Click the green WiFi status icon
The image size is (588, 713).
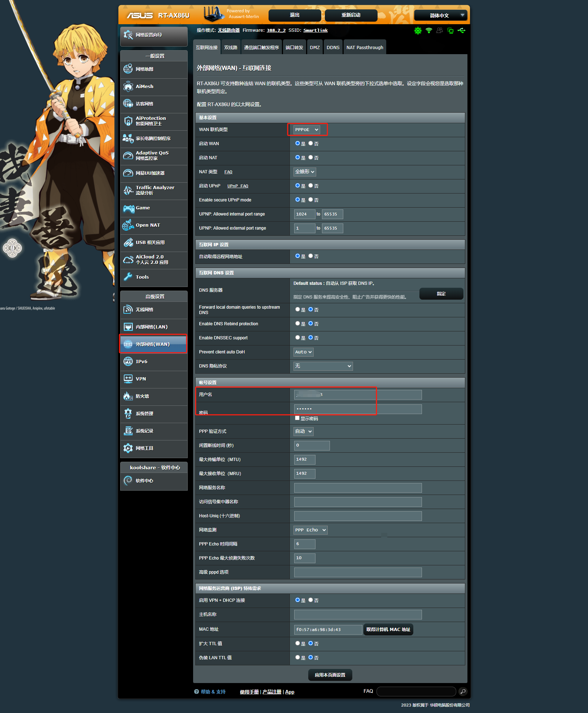(x=429, y=31)
